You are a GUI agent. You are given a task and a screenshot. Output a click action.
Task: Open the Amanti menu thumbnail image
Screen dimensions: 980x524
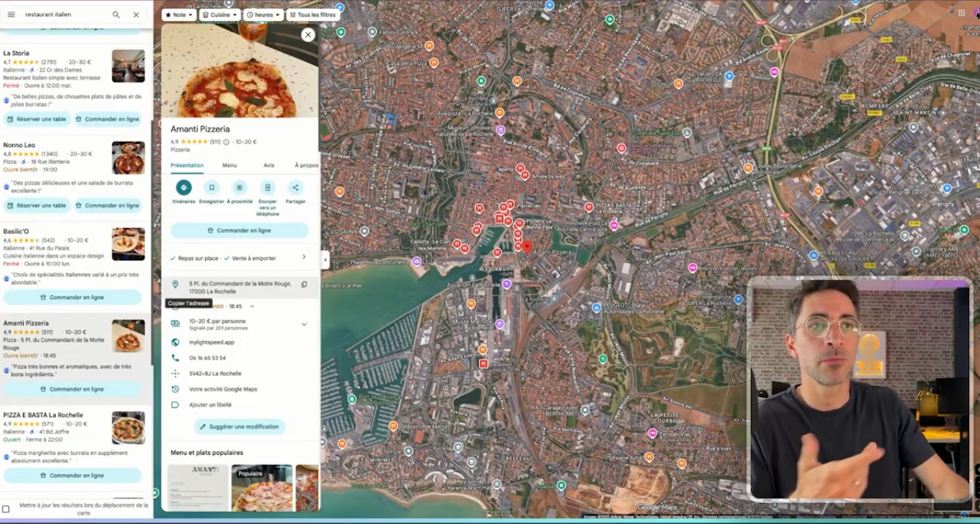point(198,488)
